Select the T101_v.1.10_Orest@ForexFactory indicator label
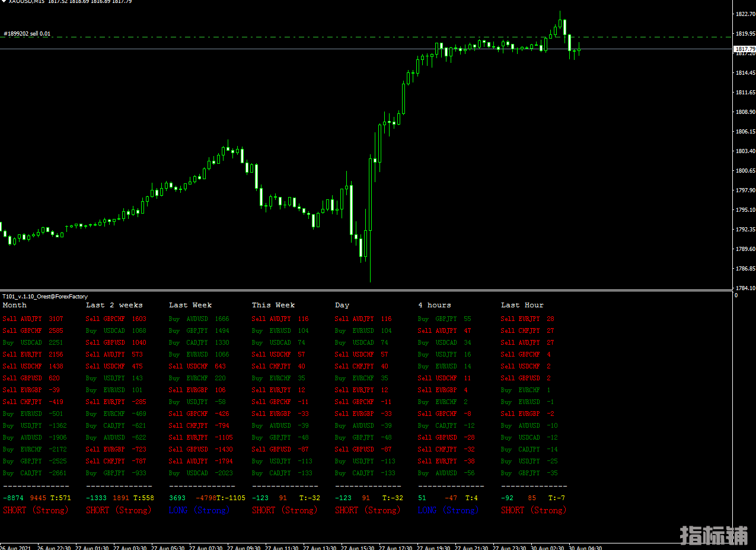 tap(45, 296)
